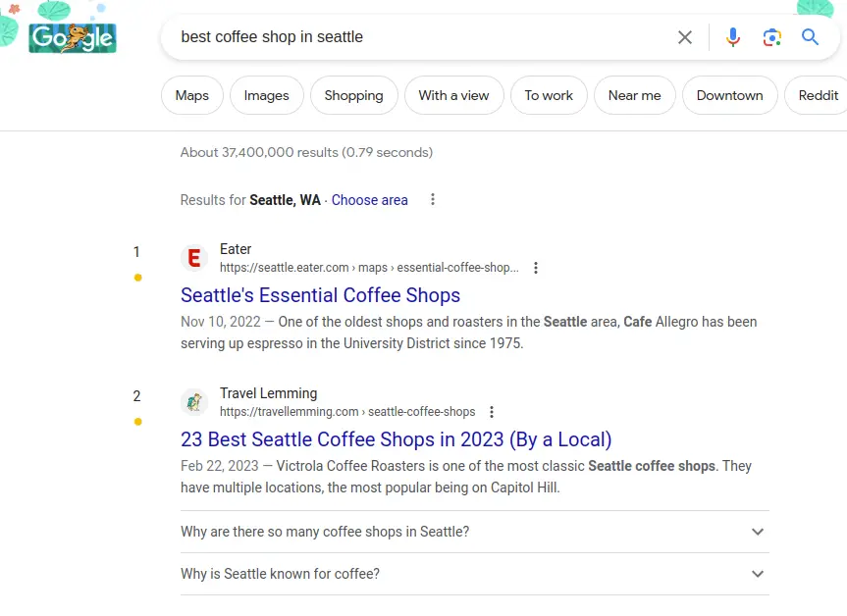Click the Travel Lemming site name text

click(269, 393)
